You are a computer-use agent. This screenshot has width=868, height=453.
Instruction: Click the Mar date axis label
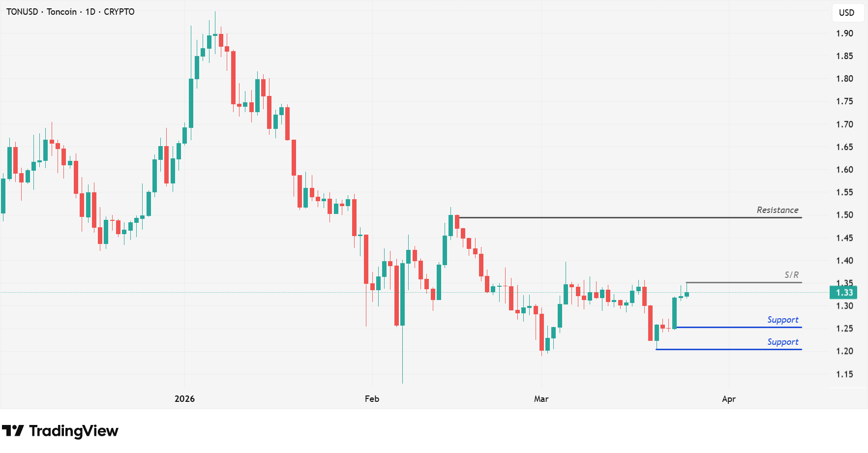541,399
